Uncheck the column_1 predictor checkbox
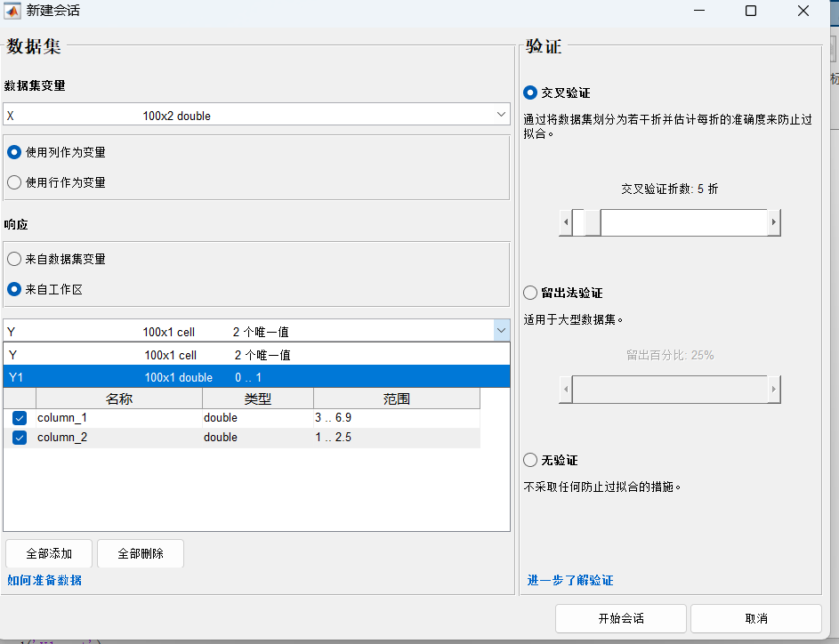839x644 pixels. [x=19, y=417]
